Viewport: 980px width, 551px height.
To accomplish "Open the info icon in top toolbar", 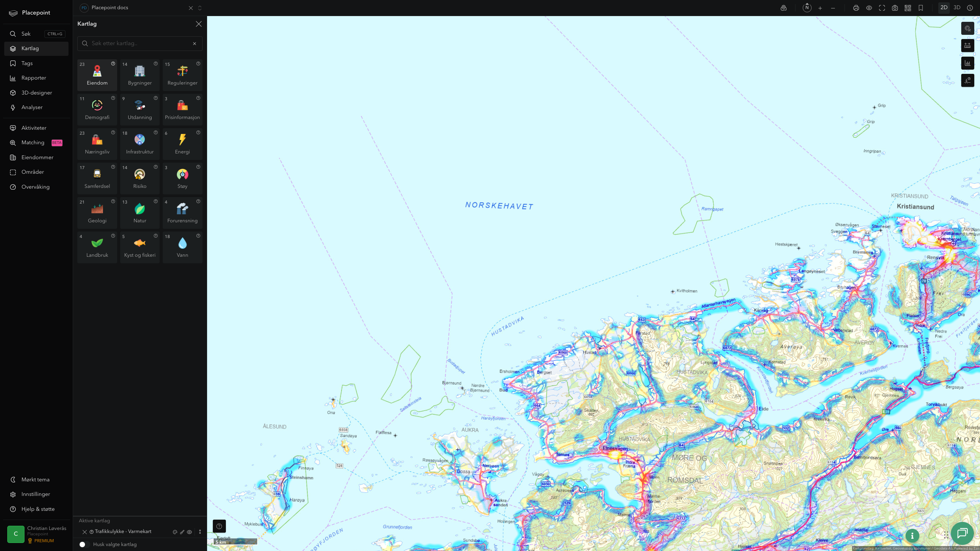I will [970, 8].
